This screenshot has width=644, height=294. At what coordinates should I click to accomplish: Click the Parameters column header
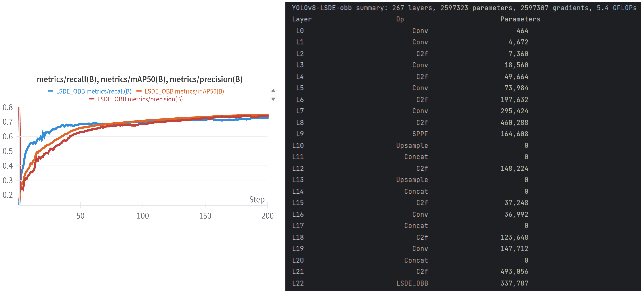[520, 19]
